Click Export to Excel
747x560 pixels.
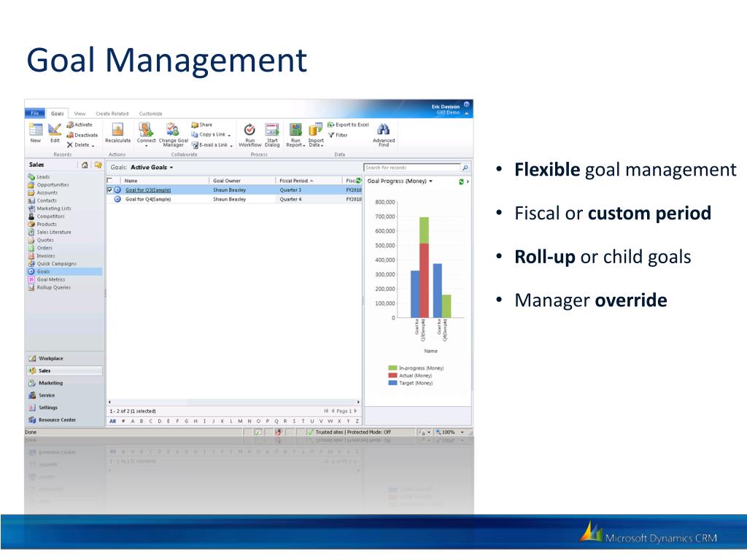[348, 125]
